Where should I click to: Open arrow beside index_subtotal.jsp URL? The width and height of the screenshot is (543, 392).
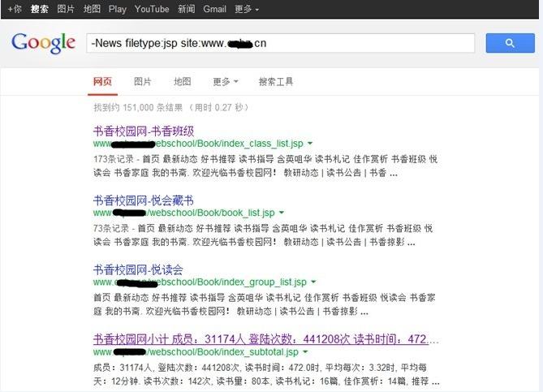(305, 352)
